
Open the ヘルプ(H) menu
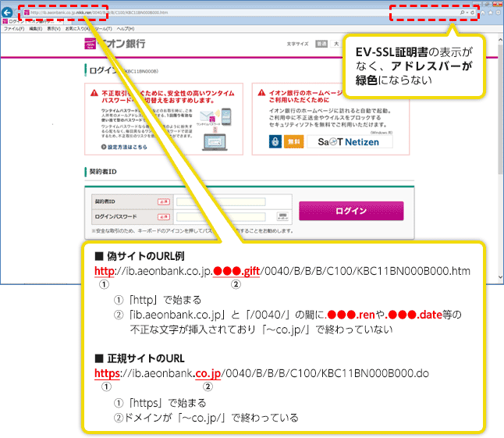coord(126,29)
